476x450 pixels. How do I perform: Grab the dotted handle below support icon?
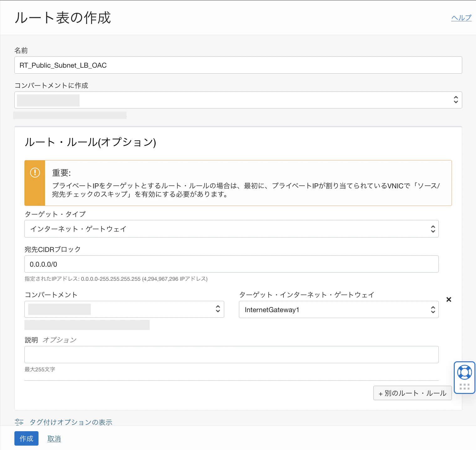[x=464, y=387]
